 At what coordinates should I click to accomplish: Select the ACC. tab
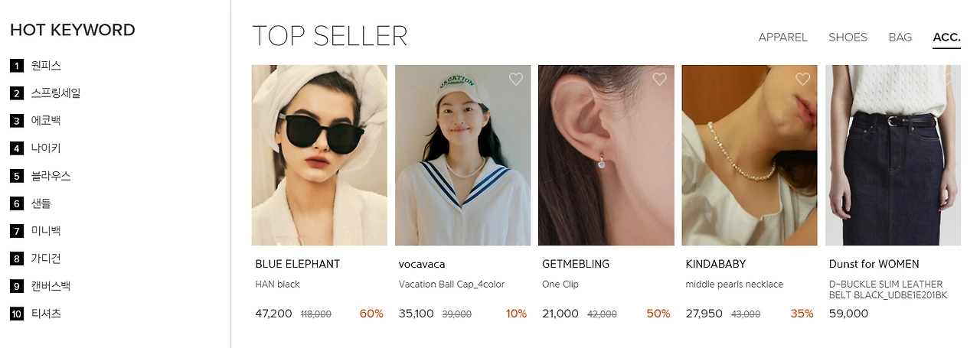[x=946, y=37]
